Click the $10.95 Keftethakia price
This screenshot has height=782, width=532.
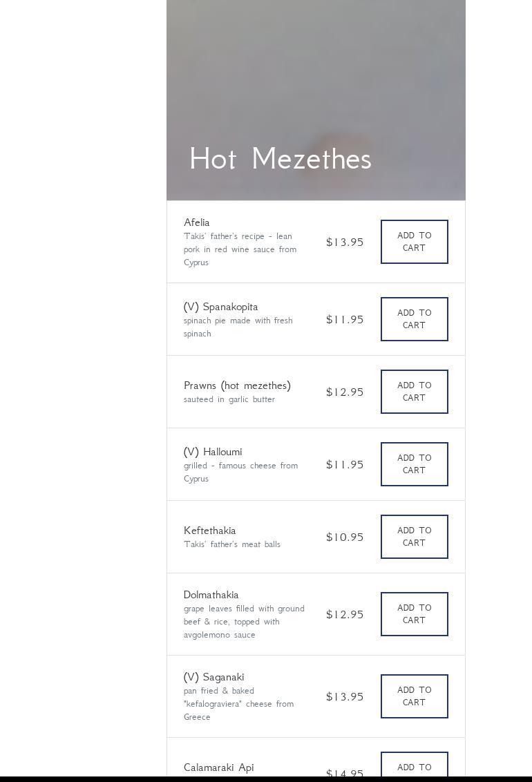point(345,537)
